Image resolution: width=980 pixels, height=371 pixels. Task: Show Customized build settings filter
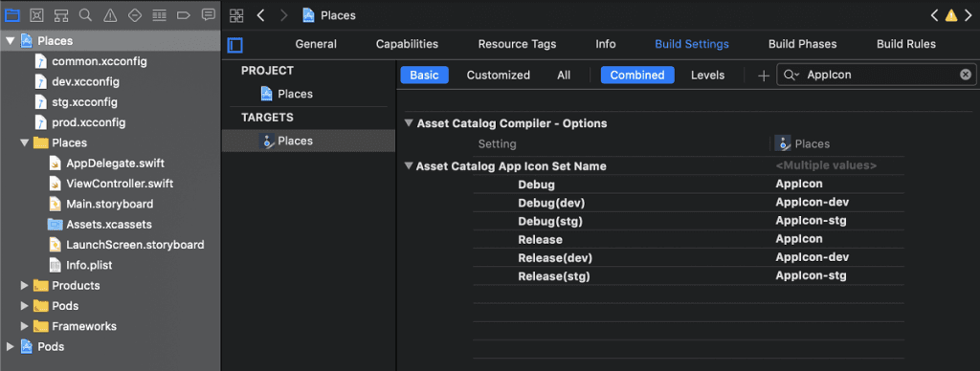pyautogui.click(x=498, y=75)
